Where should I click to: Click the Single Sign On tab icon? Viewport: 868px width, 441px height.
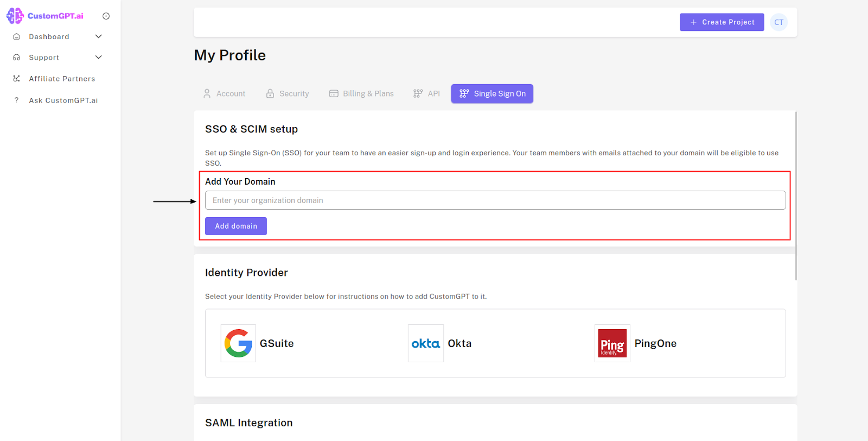[x=464, y=93]
